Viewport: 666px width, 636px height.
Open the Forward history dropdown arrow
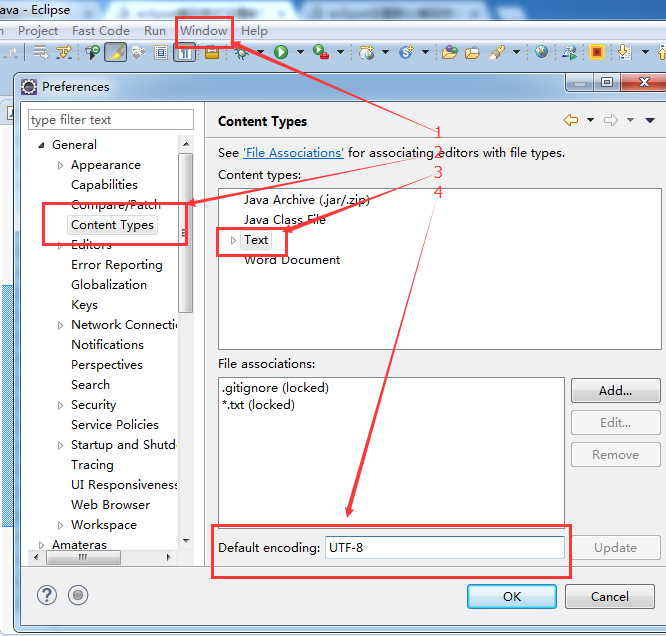pos(630,120)
